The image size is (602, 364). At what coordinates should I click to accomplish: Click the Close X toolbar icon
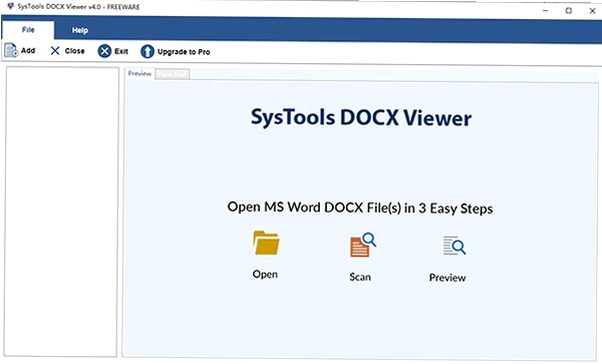tap(55, 51)
